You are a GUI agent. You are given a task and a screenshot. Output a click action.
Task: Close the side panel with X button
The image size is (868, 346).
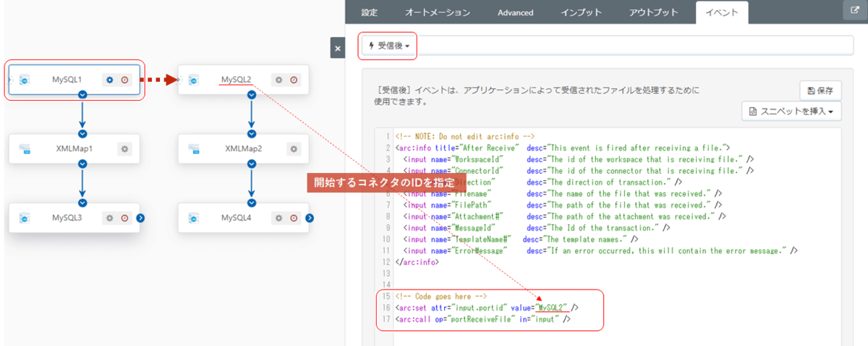tap(337, 48)
